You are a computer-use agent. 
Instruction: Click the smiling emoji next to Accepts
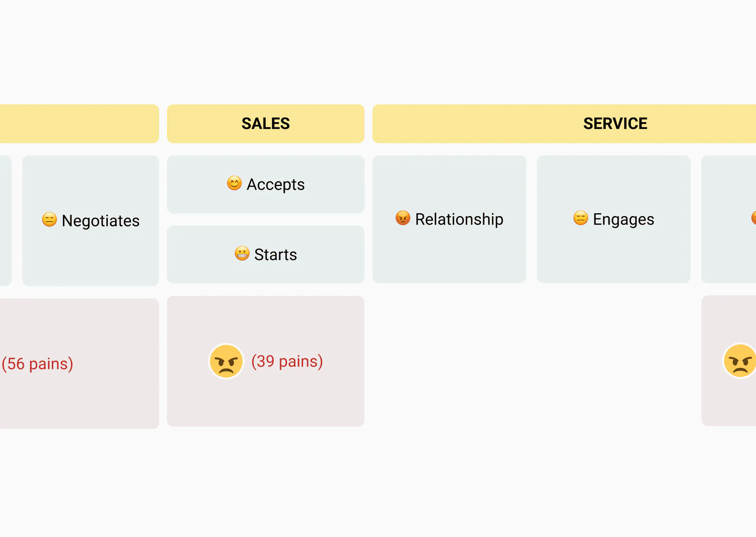pos(234,183)
